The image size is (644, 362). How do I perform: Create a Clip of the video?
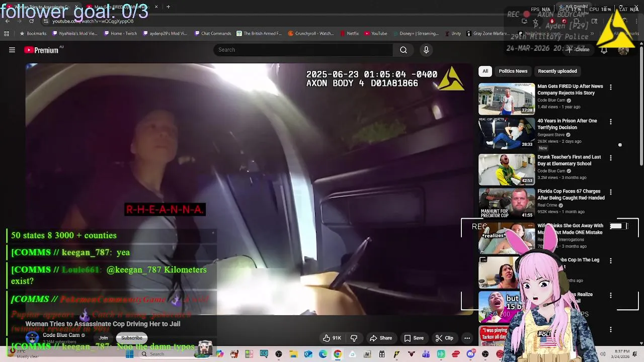click(444, 338)
